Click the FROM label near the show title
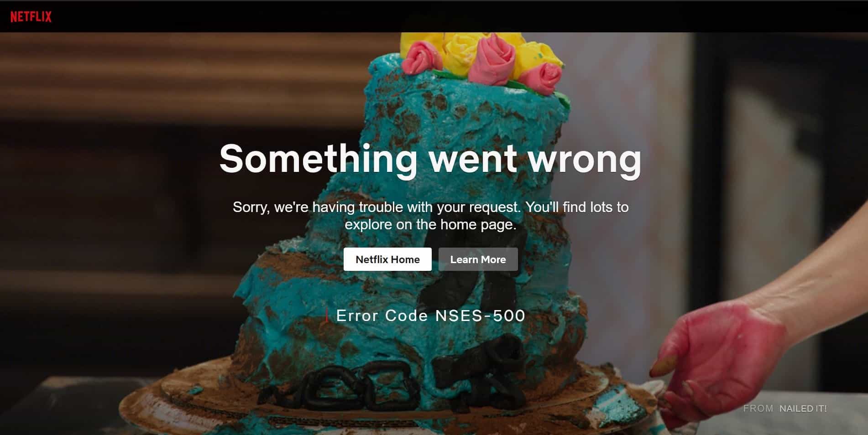868x435 pixels. [758, 409]
